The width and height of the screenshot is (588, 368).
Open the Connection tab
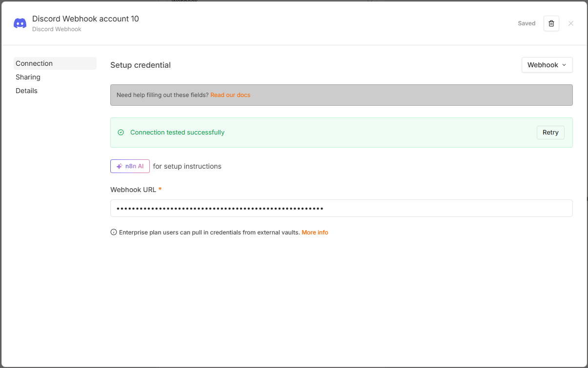[55, 63]
